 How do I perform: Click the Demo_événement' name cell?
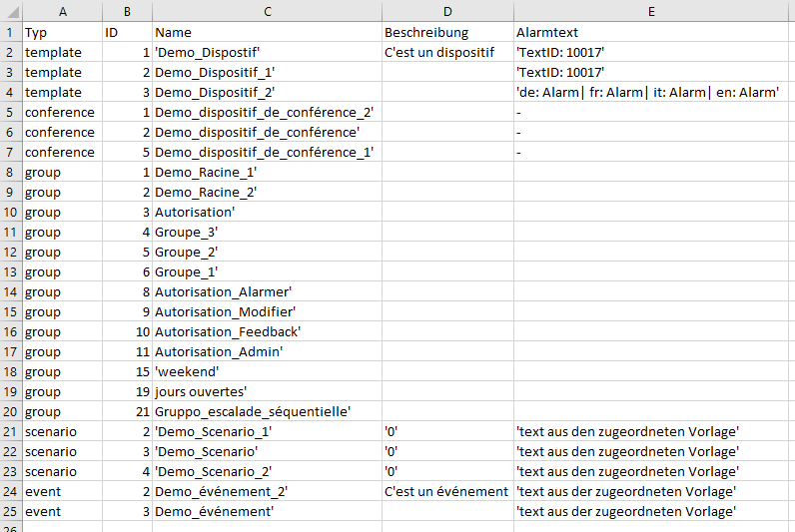(268, 511)
